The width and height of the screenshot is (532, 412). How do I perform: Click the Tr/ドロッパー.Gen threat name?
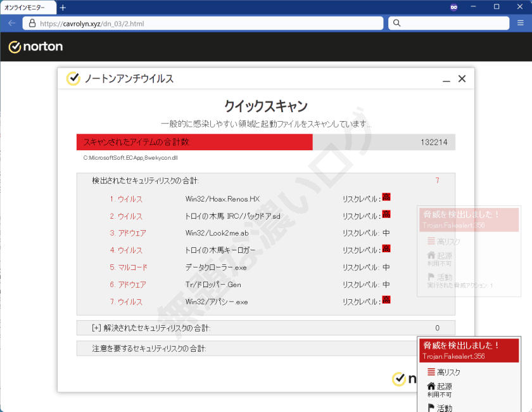pos(213,285)
